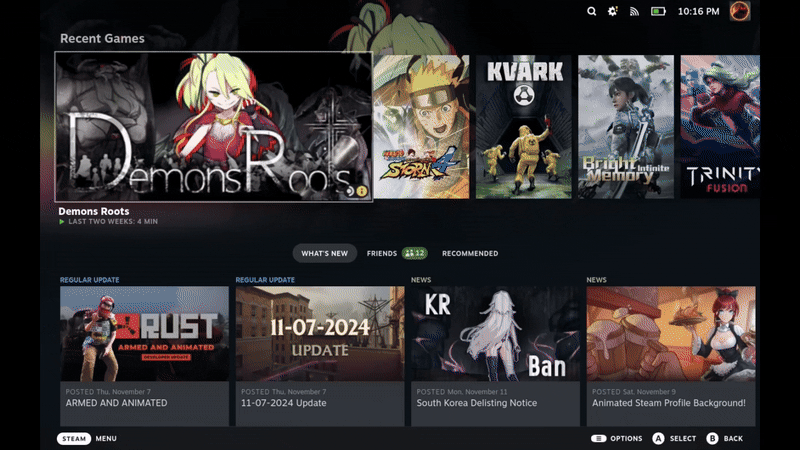This screenshot has width=800, height=450.
Task: Click the yellow info badge on Demons Roots
Action: 362,191
